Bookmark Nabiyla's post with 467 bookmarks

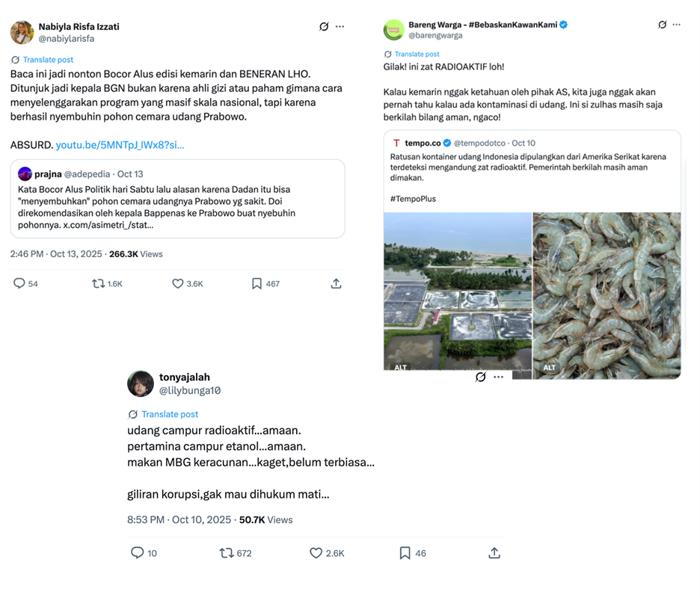[257, 284]
